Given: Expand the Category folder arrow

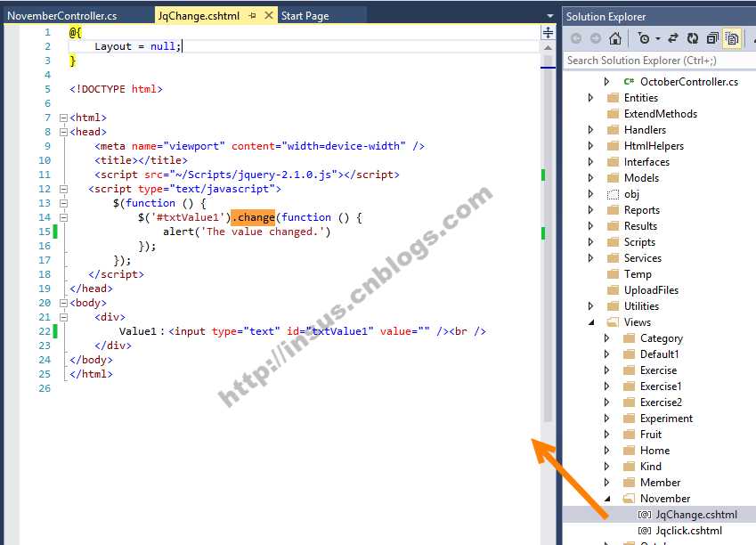Looking at the screenshot, I should click(x=606, y=338).
